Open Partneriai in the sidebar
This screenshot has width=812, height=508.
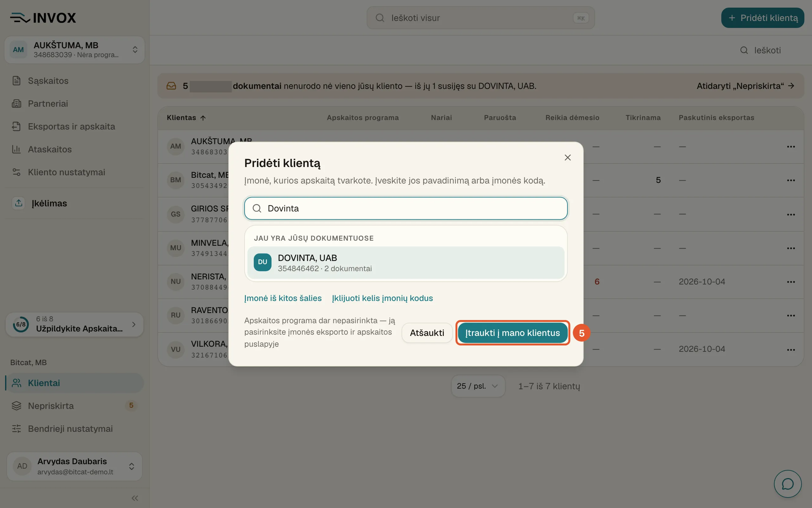75,104
